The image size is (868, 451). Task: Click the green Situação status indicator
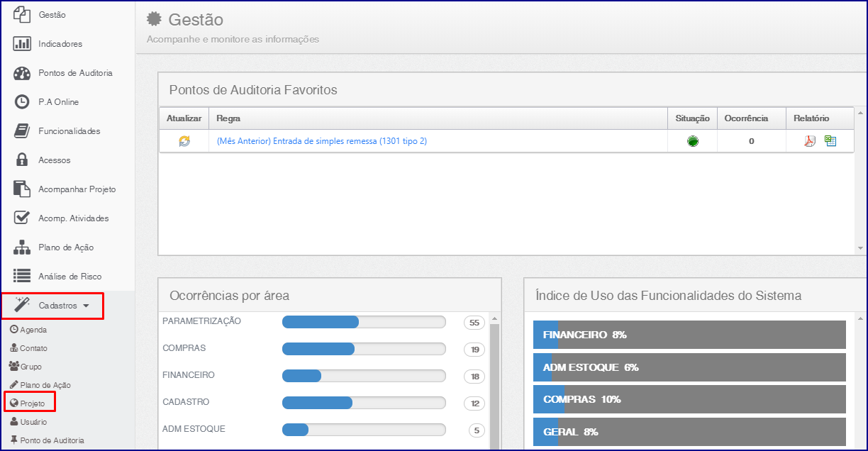693,141
